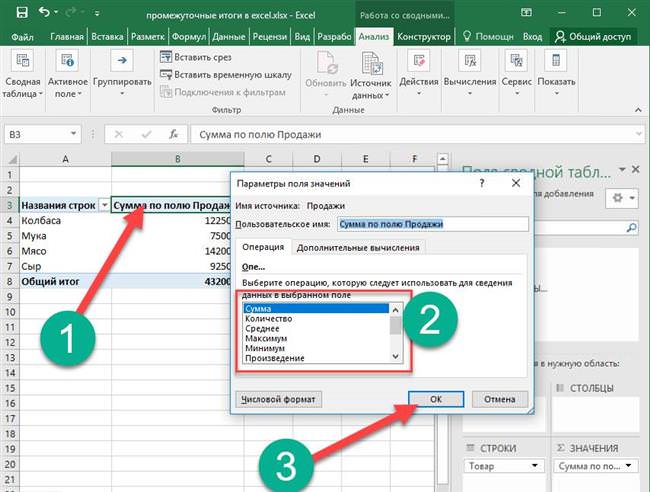This screenshot has height=492, width=650.
Task: Click the Пользовательское имя input field
Action: [433, 224]
